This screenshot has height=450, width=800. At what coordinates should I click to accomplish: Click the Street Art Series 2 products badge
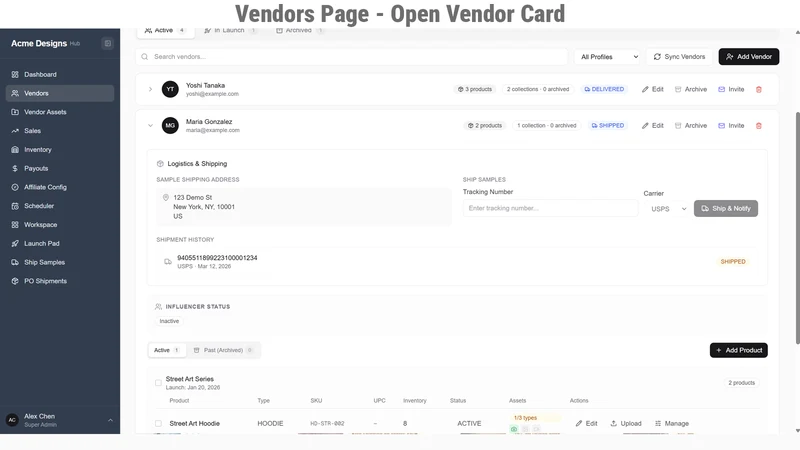(x=741, y=383)
